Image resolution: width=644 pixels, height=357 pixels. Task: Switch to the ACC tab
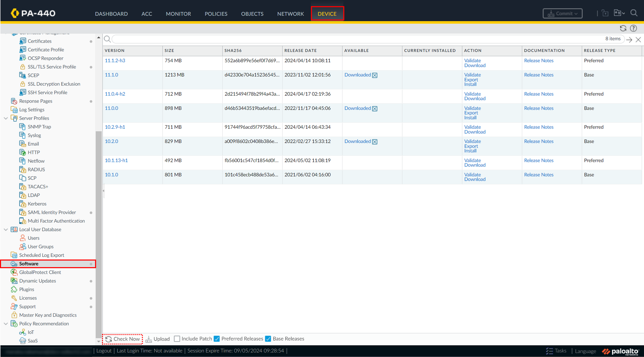click(x=147, y=14)
